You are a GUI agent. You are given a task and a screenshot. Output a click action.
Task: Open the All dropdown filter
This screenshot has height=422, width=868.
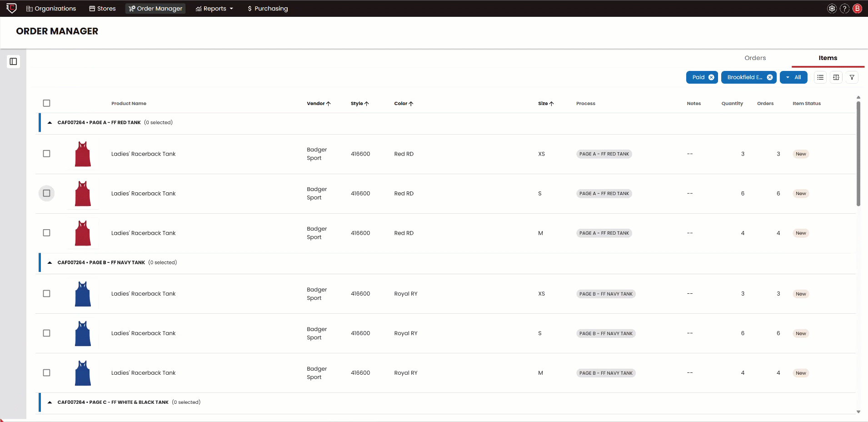click(x=793, y=77)
